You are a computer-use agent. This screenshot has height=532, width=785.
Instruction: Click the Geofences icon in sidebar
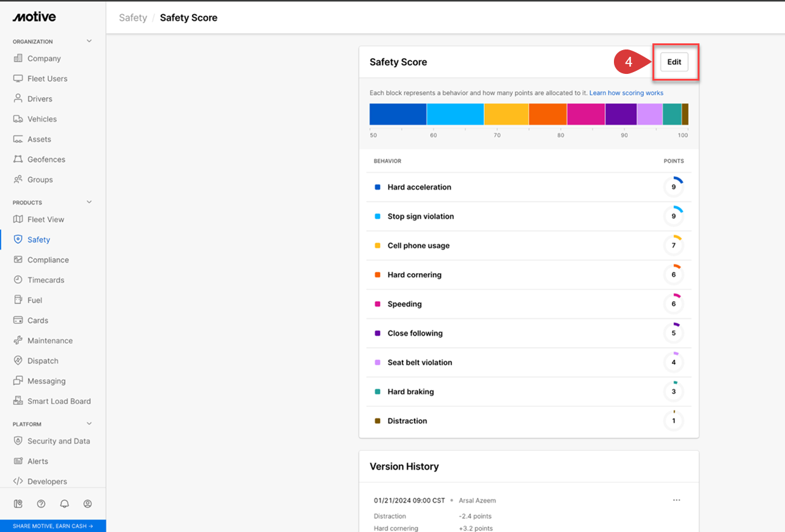click(18, 159)
